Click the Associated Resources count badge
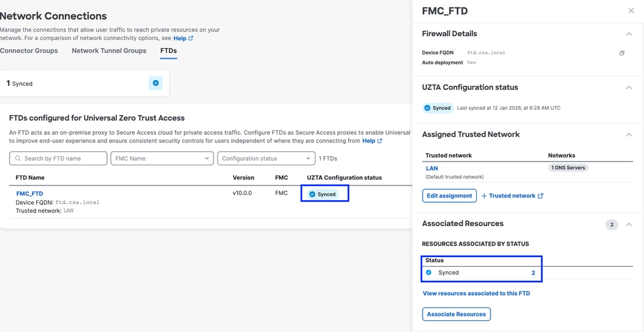This screenshot has width=644, height=332. tap(612, 225)
